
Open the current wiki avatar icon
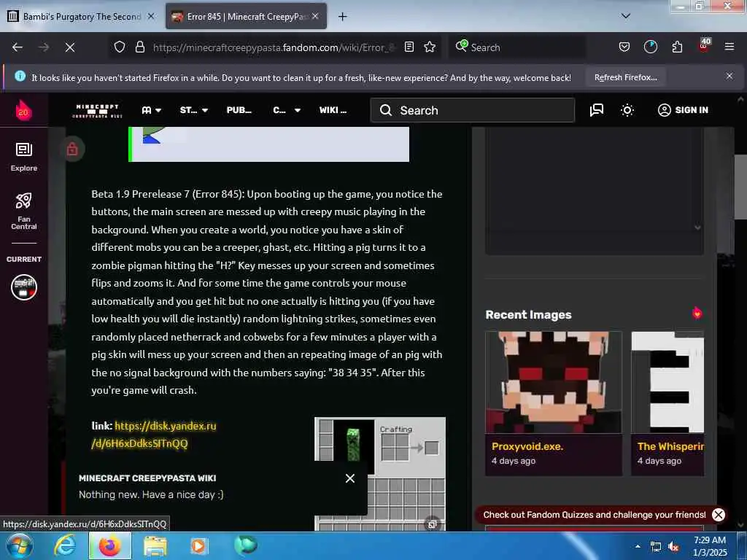pyautogui.click(x=24, y=287)
